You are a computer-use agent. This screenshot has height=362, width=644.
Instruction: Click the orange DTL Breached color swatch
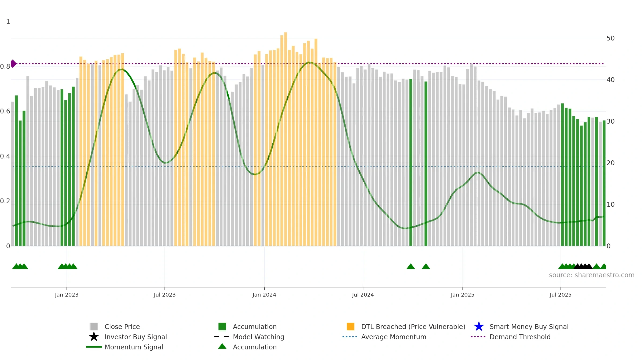350,327
